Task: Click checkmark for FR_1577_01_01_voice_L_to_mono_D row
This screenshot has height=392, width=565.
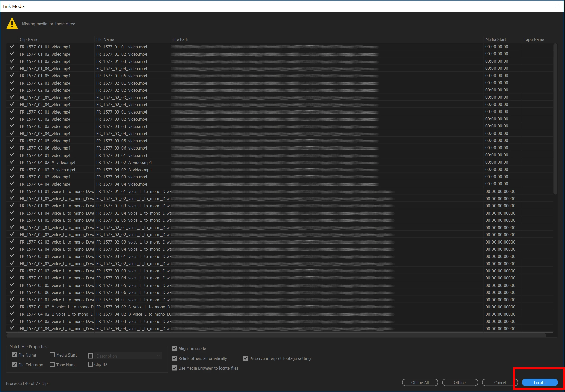Action: point(12,191)
